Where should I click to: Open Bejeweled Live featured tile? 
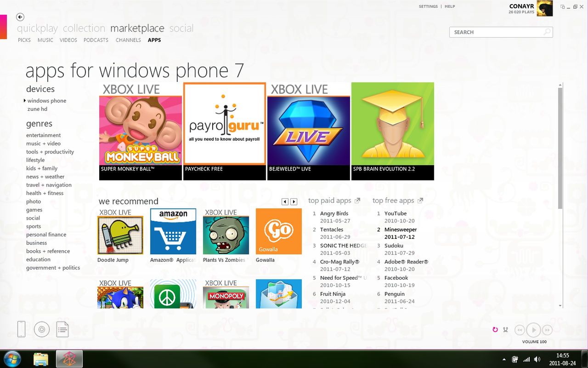click(x=309, y=131)
